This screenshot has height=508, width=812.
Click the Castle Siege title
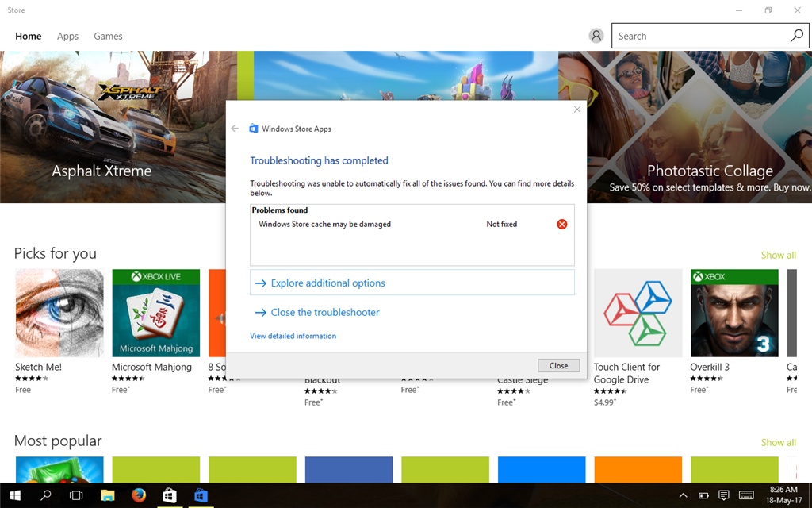click(523, 380)
